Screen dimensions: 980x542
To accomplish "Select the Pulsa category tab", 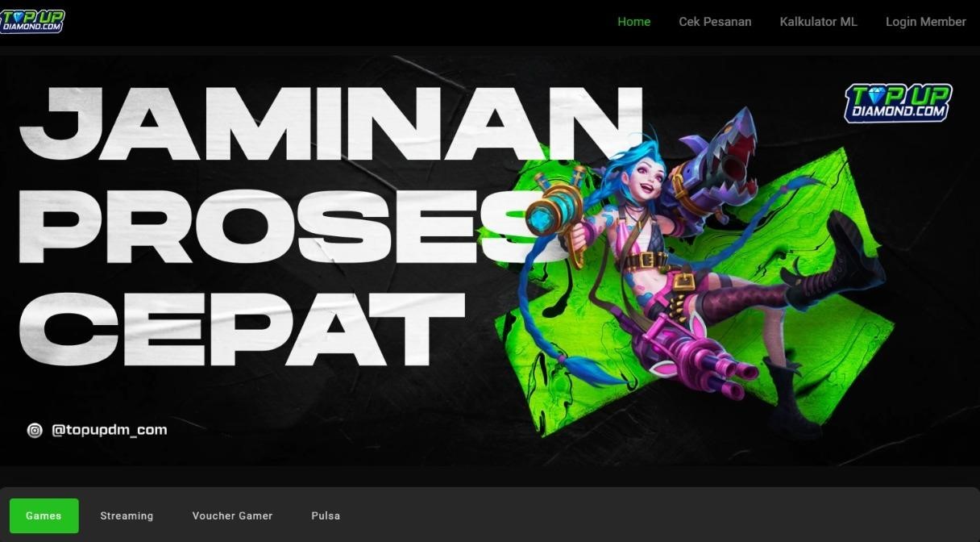I will click(x=326, y=515).
